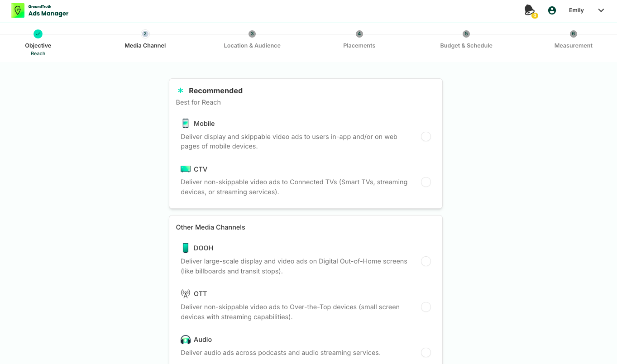617x364 pixels.
Task: Go to Location & Audience step
Action: [252, 46]
